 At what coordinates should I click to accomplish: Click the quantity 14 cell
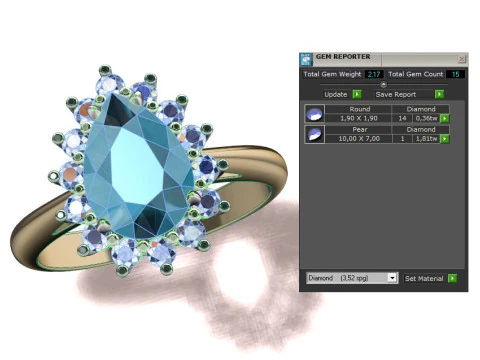(x=402, y=118)
